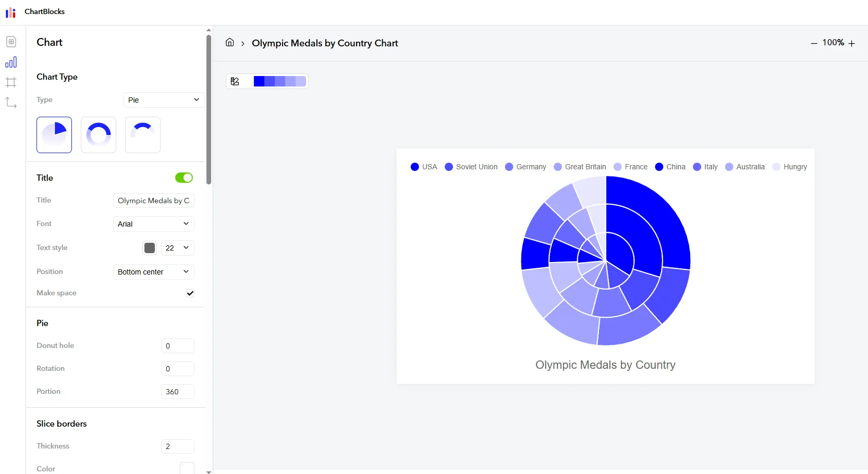Click the title text color swatch
The height and width of the screenshot is (474, 868).
coord(150,248)
